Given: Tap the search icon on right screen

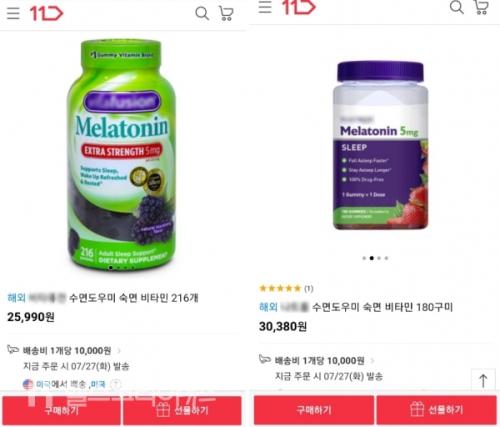Looking at the screenshot, I should [456, 7].
